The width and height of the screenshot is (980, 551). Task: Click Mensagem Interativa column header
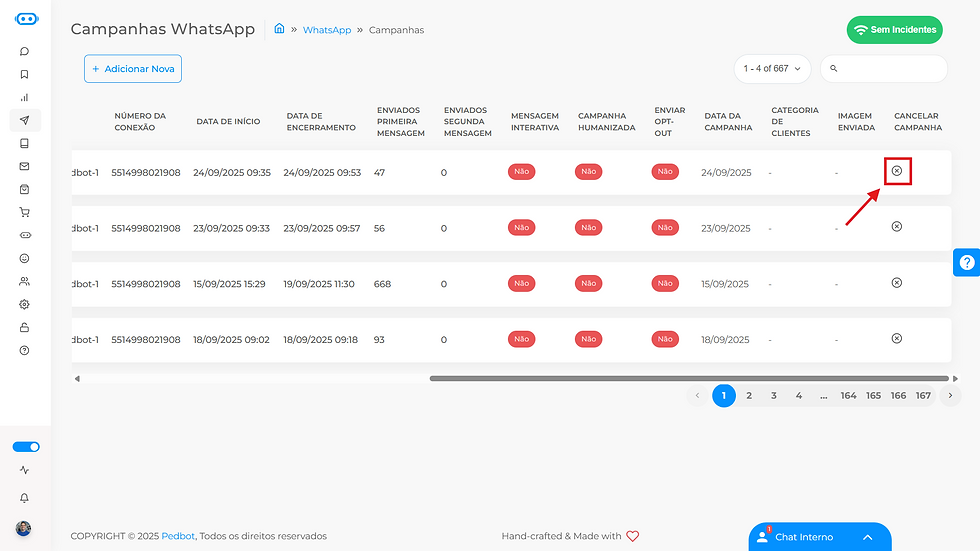pyautogui.click(x=534, y=121)
